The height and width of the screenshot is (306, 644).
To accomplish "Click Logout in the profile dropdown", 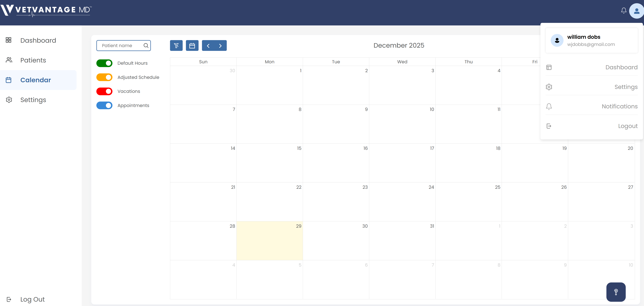I will pos(628,126).
